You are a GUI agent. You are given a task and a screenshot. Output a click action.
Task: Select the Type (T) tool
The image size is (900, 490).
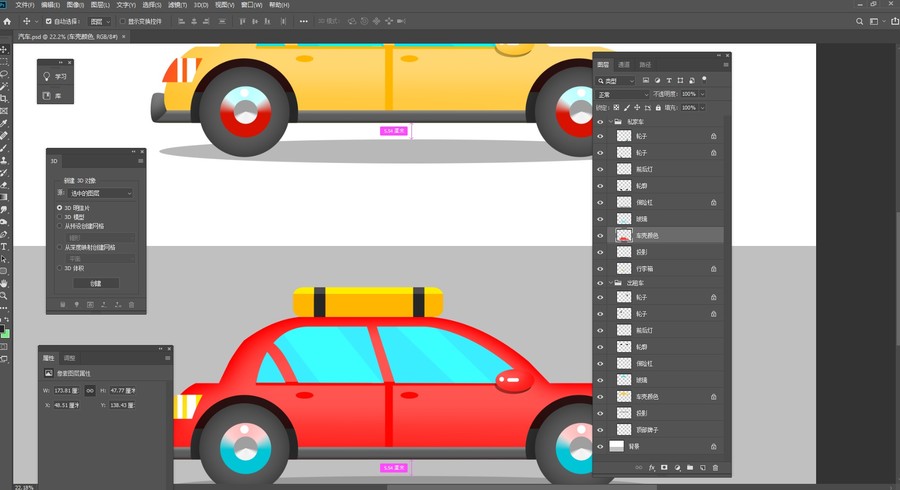click(x=3, y=247)
